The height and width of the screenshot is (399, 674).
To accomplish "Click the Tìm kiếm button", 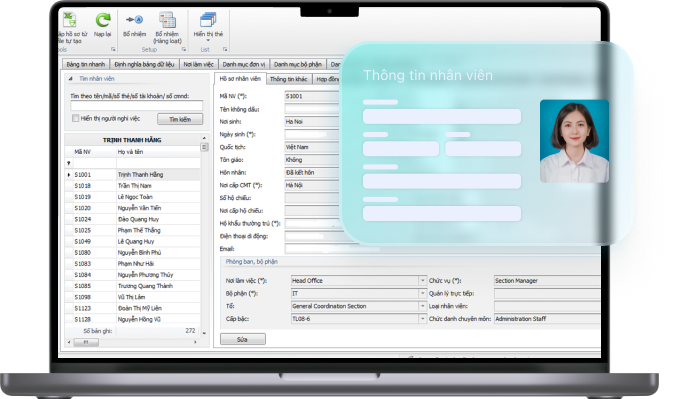I will pyautogui.click(x=180, y=120).
